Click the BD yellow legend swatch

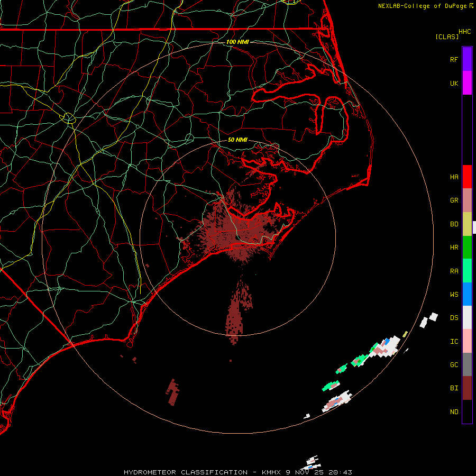point(467,224)
